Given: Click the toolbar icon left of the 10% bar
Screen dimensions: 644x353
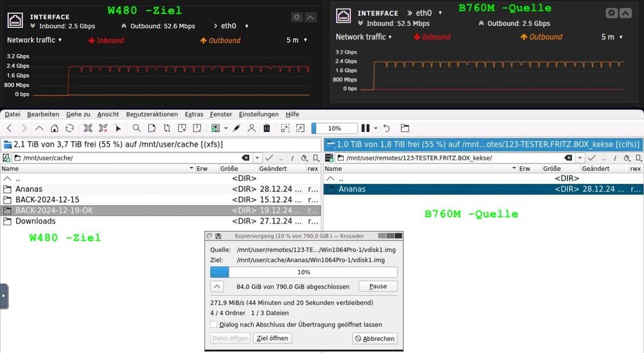Looking at the screenshot, I should pos(300,128).
